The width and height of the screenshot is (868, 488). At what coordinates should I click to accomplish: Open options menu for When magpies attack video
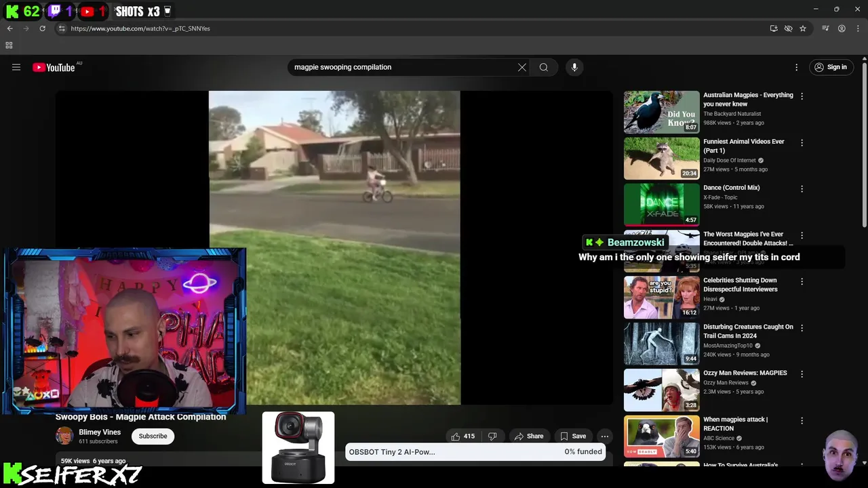802,420
